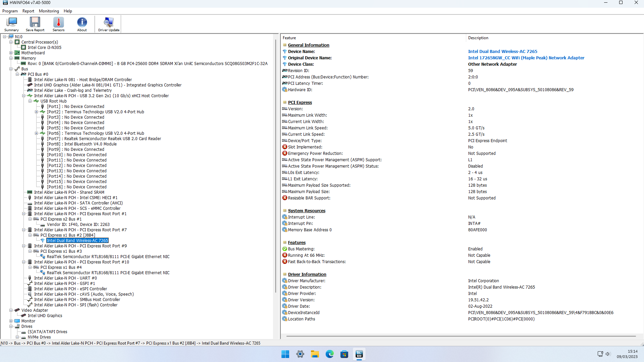Open the Windows Start menu
Viewport: 644px width, 362px height.
[x=285, y=354]
